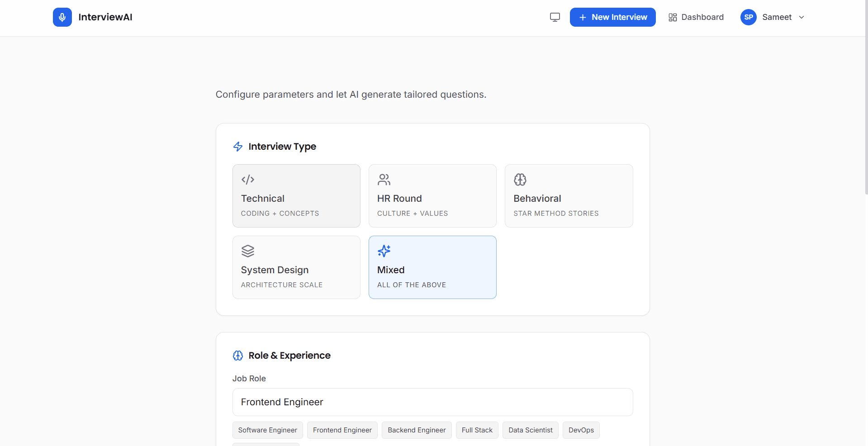Choose the DevOps role chip
The width and height of the screenshot is (868, 446).
tap(581, 430)
